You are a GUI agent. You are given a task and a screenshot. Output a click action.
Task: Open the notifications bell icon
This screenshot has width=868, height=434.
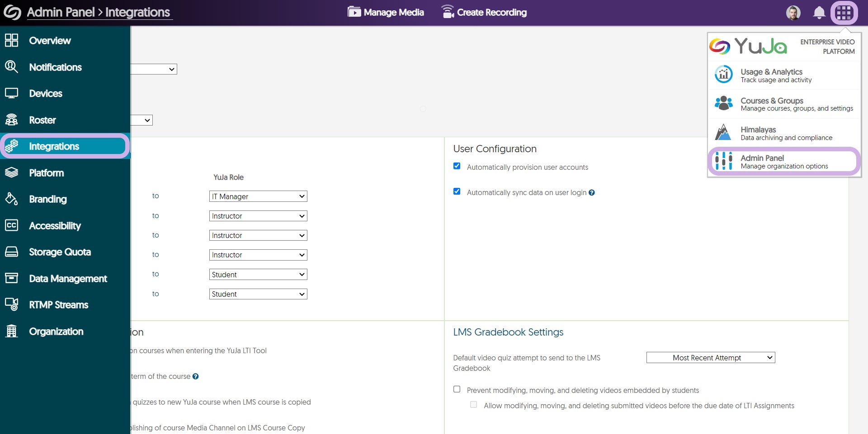tap(819, 13)
